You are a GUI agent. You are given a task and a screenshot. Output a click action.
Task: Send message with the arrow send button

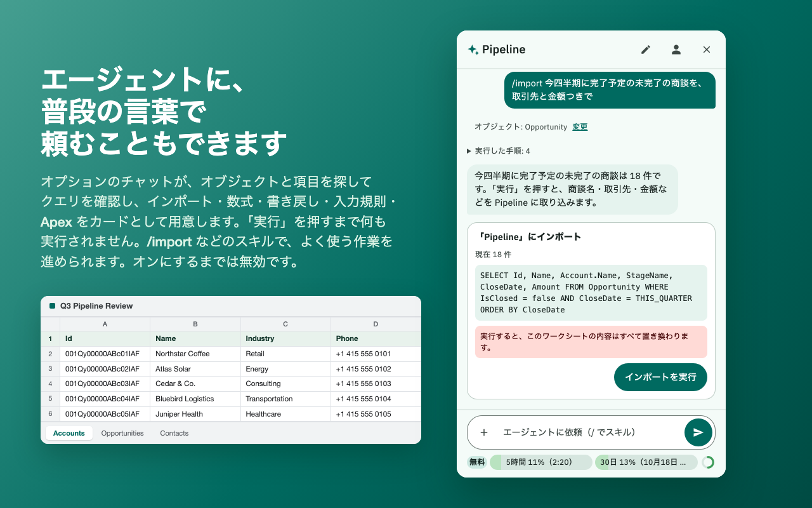[698, 432]
